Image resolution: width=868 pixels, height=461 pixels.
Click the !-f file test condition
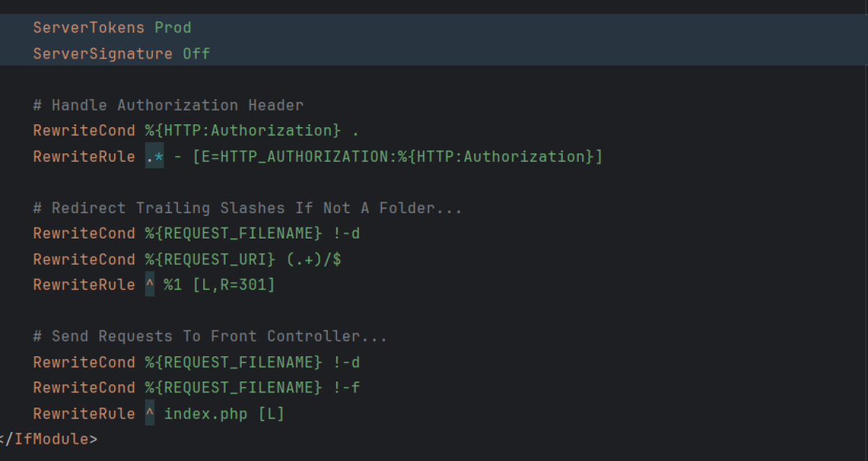point(346,388)
